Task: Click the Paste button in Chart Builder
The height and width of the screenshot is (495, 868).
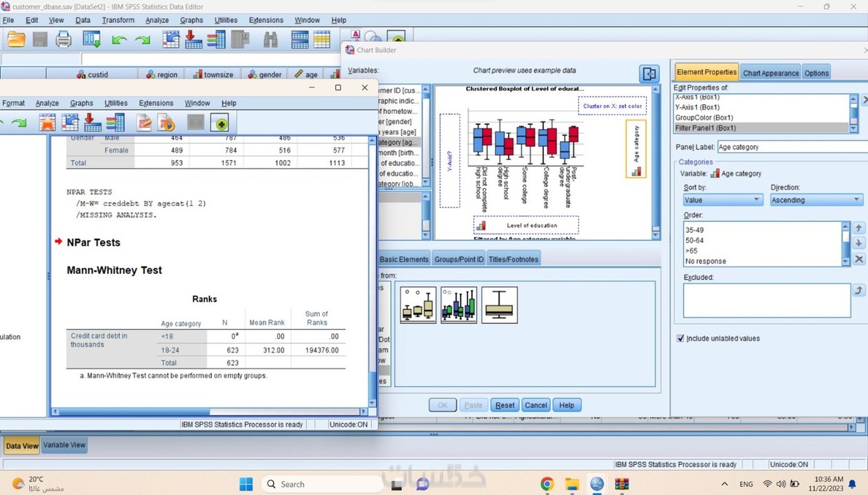Action: pos(473,405)
